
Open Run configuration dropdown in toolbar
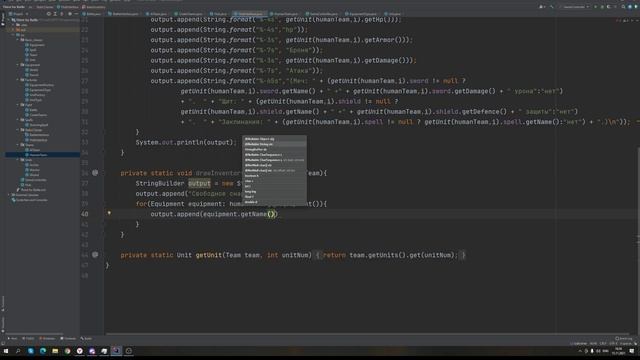tap(576, 7)
